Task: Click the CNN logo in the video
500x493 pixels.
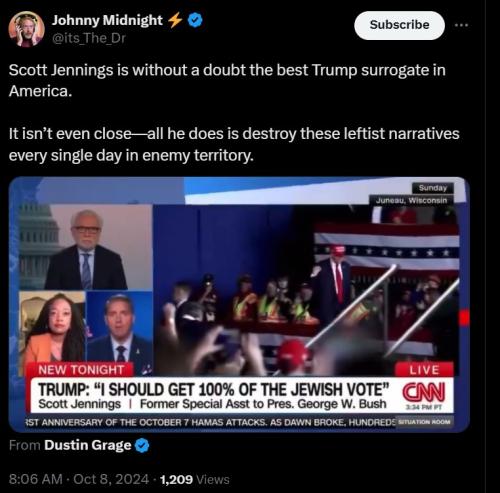Action: [x=423, y=392]
